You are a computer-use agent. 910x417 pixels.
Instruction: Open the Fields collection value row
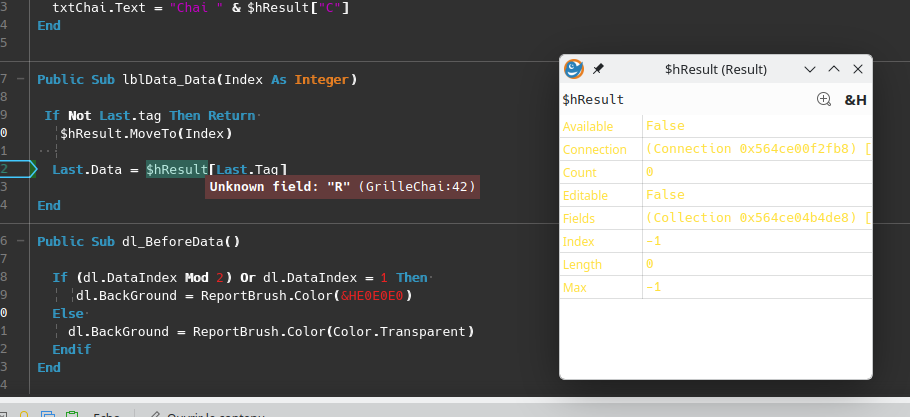click(755, 218)
